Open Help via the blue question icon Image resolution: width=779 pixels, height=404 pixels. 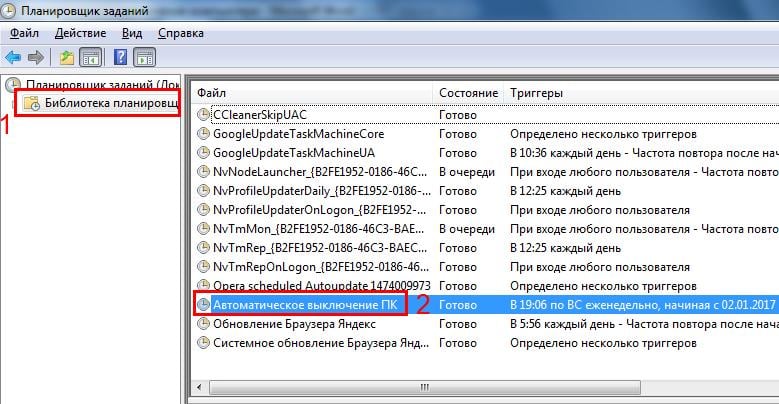pyautogui.click(x=120, y=57)
